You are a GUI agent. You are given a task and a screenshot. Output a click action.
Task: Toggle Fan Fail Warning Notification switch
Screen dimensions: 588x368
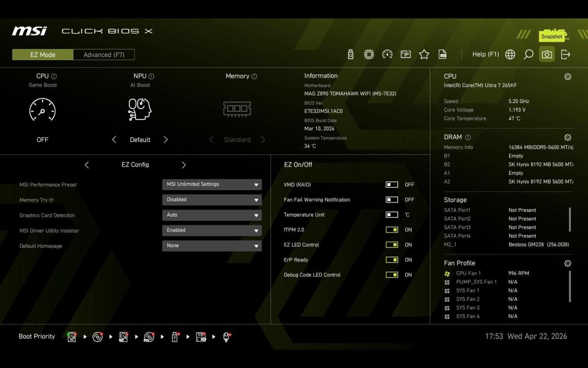pos(392,200)
